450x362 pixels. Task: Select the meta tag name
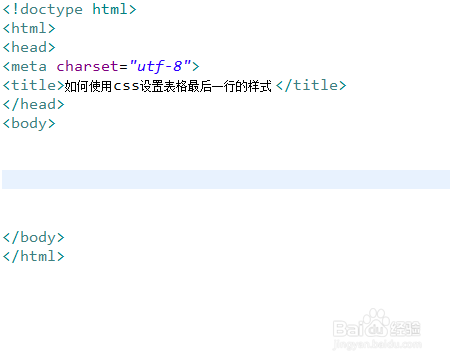pyautogui.click(x=29, y=66)
